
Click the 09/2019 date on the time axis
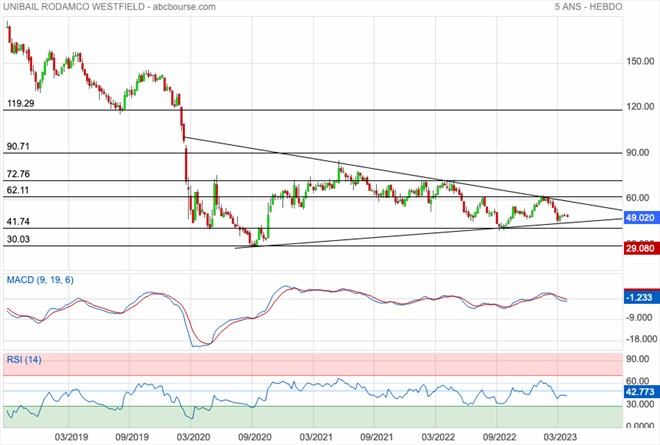point(132,437)
